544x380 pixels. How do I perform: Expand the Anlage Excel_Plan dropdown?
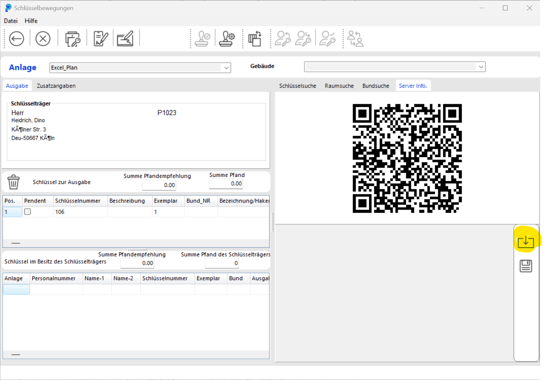pyautogui.click(x=226, y=68)
